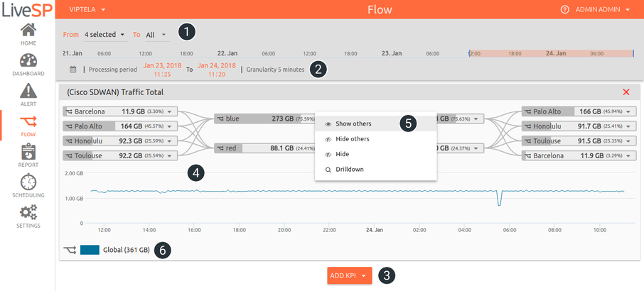The width and height of the screenshot is (644, 291).
Task: Click the dip in the traffic line chart
Action: [x=499, y=199]
